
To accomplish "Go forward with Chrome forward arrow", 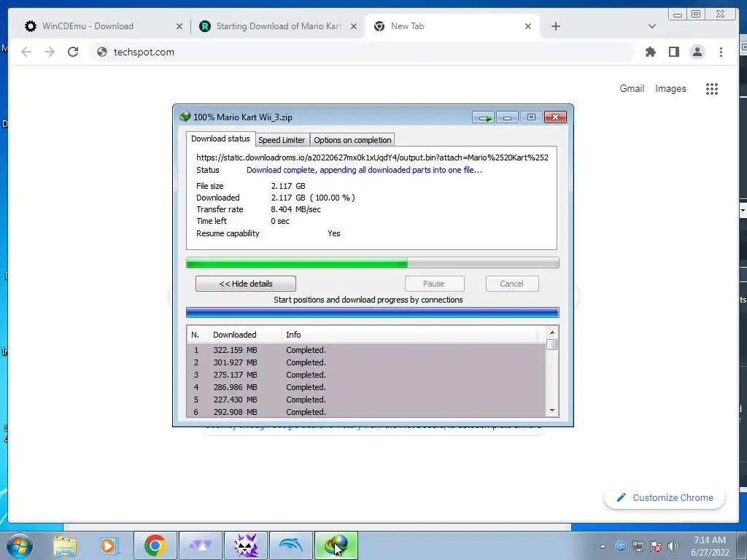I will tap(50, 52).
